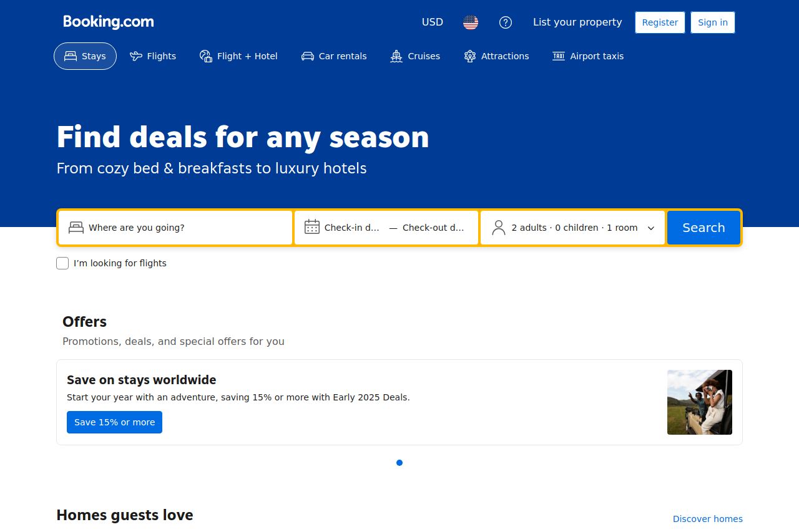Screen dimensions: 799x532
Task: Click the Booking.com logo
Action: coord(109,22)
